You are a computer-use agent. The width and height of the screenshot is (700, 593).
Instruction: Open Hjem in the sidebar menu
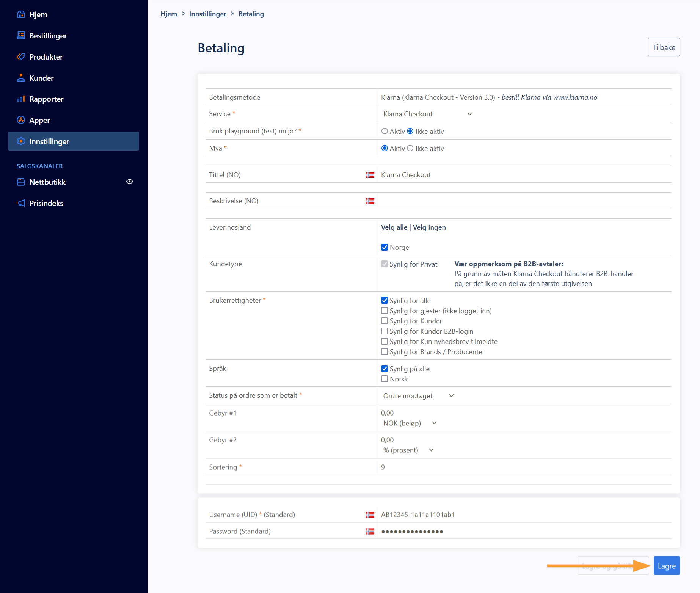coord(74,14)
